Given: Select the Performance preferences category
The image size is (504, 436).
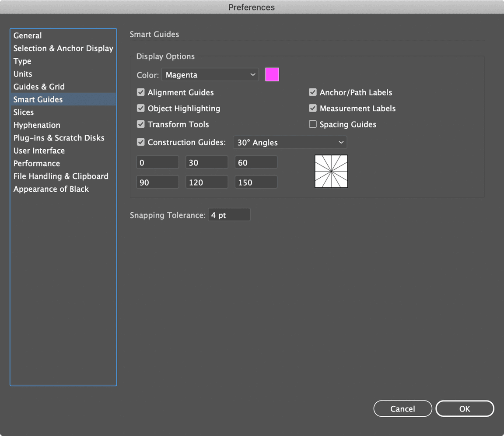Looking at the screenshot, I should [x=37, y=163].
